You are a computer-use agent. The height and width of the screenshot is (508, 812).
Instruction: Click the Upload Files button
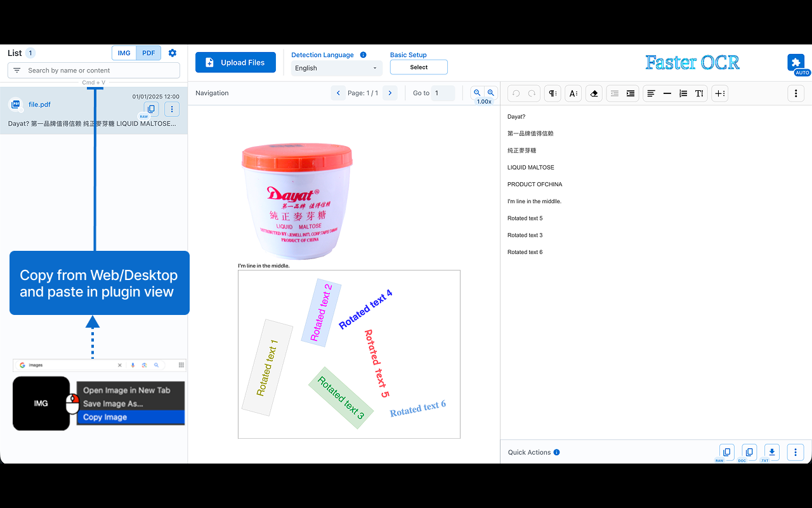click(235, 62)
